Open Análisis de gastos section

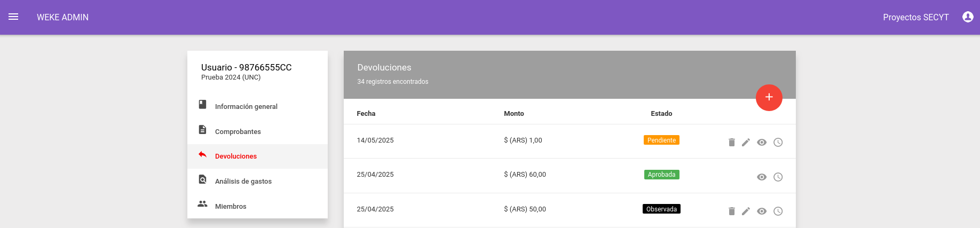point(257,181)
